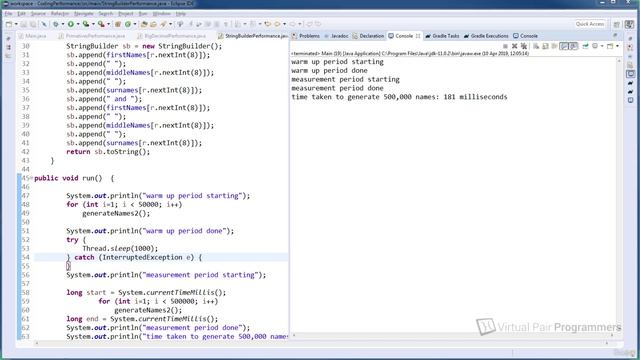Minimize the Console view panel
The width and height of the screenshot is (640, 360).
point(616,36)
